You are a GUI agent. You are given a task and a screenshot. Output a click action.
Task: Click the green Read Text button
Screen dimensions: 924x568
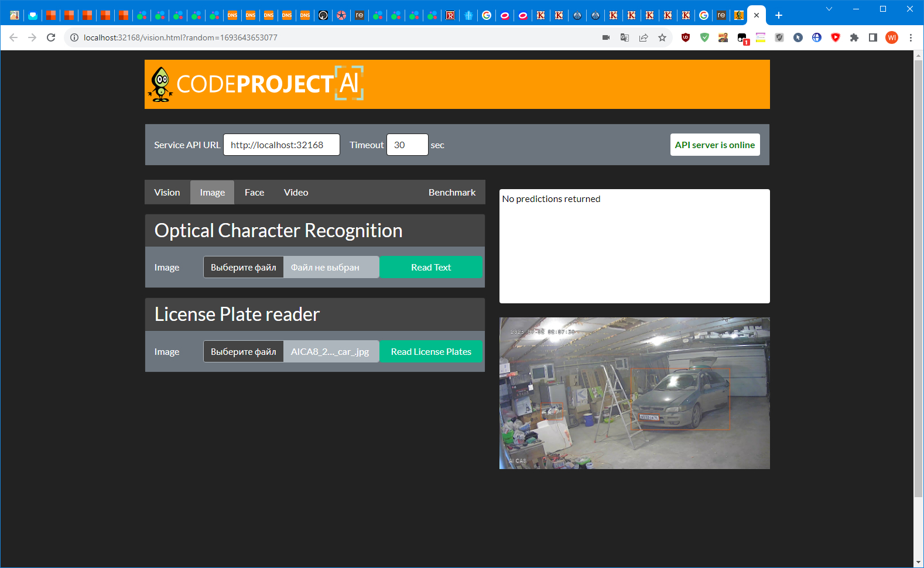[431, 267]
